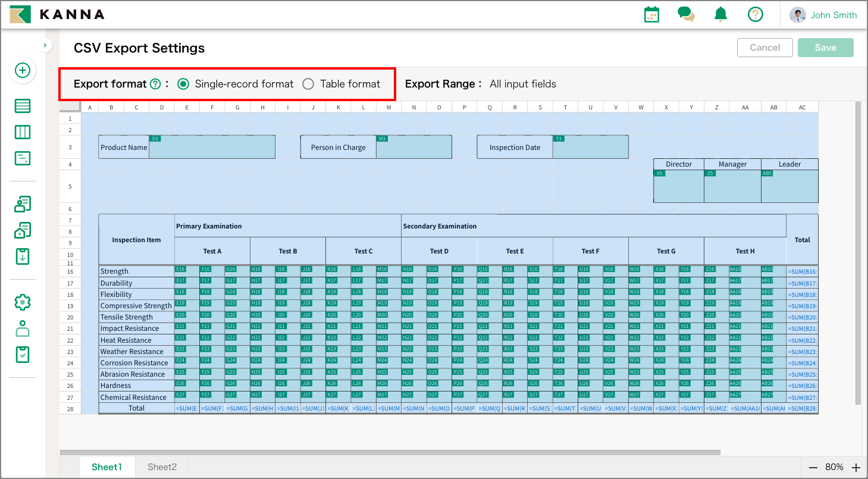Open the help question mark icon in header
The image size is (868, 479).
point(756,15)
